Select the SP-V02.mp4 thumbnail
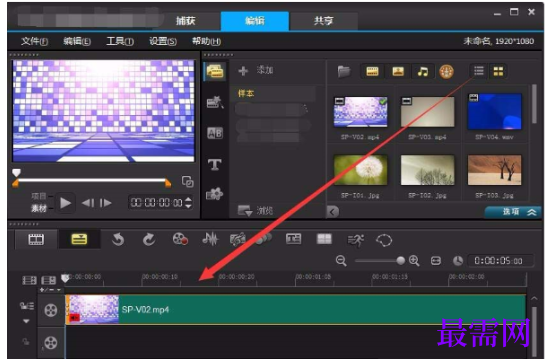The height and width of the screenshot is (364, 549). (x=361, y=112)
